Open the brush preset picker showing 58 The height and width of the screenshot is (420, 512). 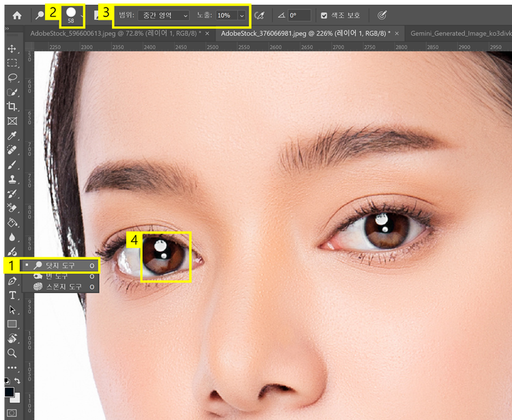pyautogui.click(x=71, y=15)
